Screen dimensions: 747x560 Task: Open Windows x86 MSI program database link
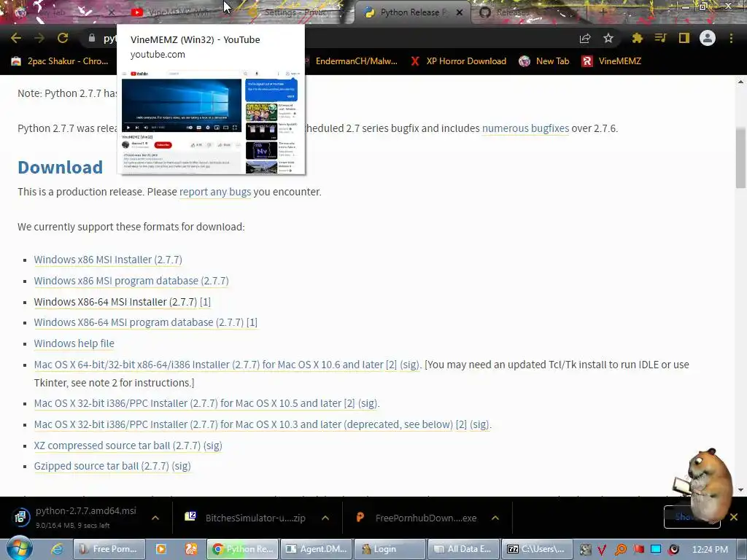click(131, 281)
